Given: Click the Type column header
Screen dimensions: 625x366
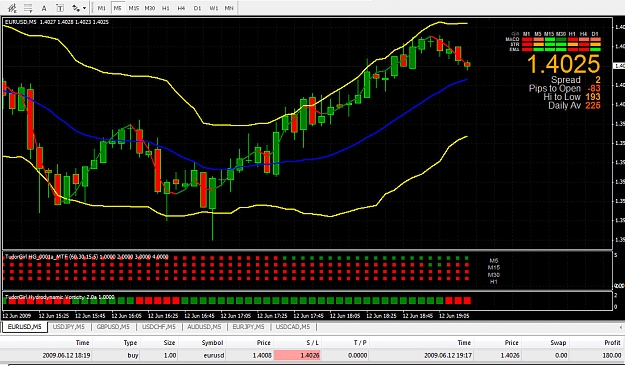Looking at the screenshot, I should point(130,342).
